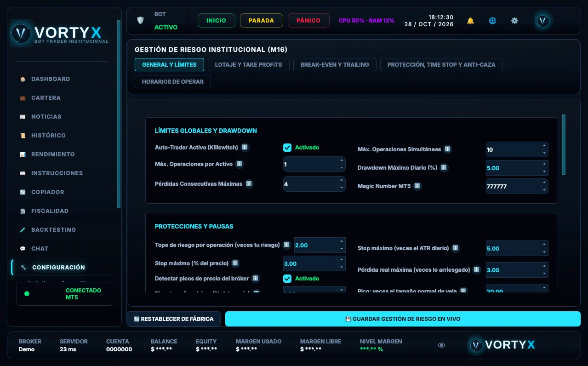
Task: Open Backtesting in the sidebar
Action: [53, 230]
